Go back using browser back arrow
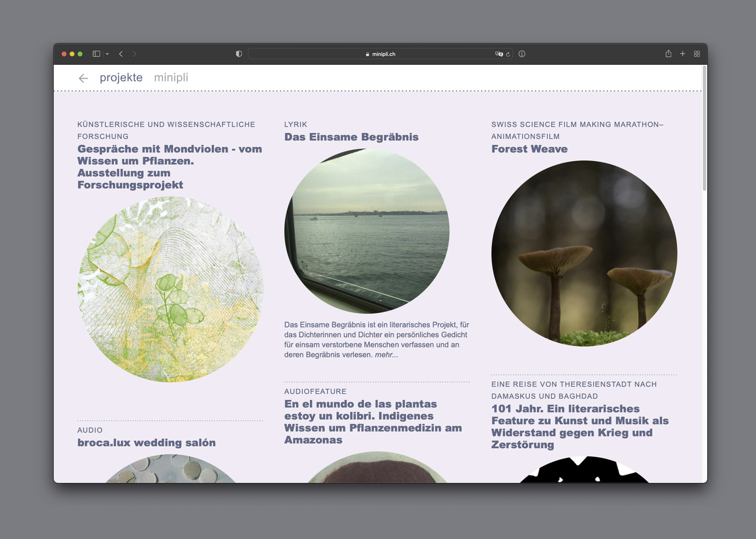Screen dimensions: 756x539 click(121, 54)
